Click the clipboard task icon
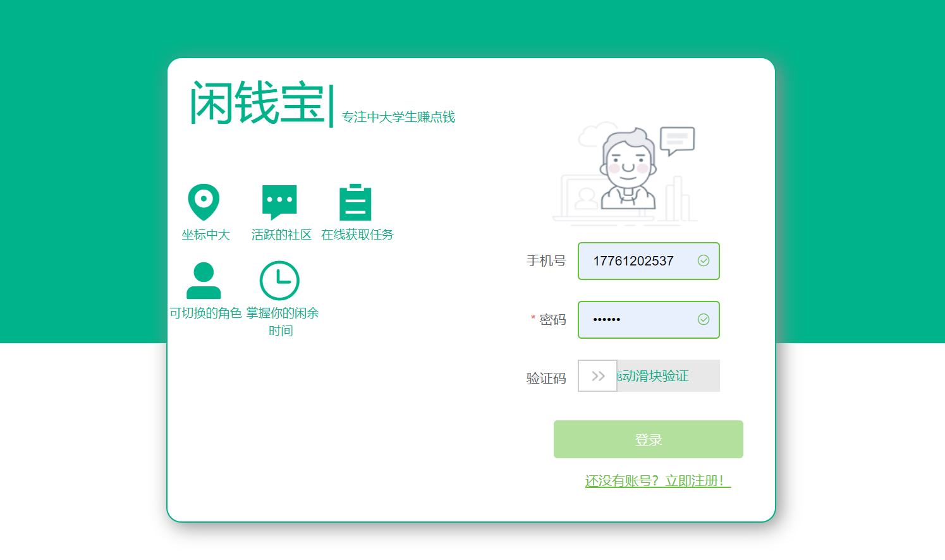The width and height of the screenshot is (945, 560). tap(355, 202)
